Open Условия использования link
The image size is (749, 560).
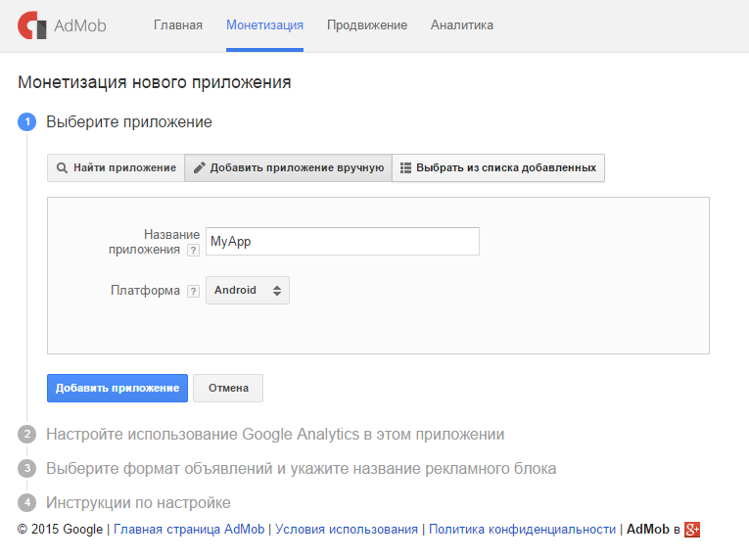pyautogui.click(x=347, y=530)
